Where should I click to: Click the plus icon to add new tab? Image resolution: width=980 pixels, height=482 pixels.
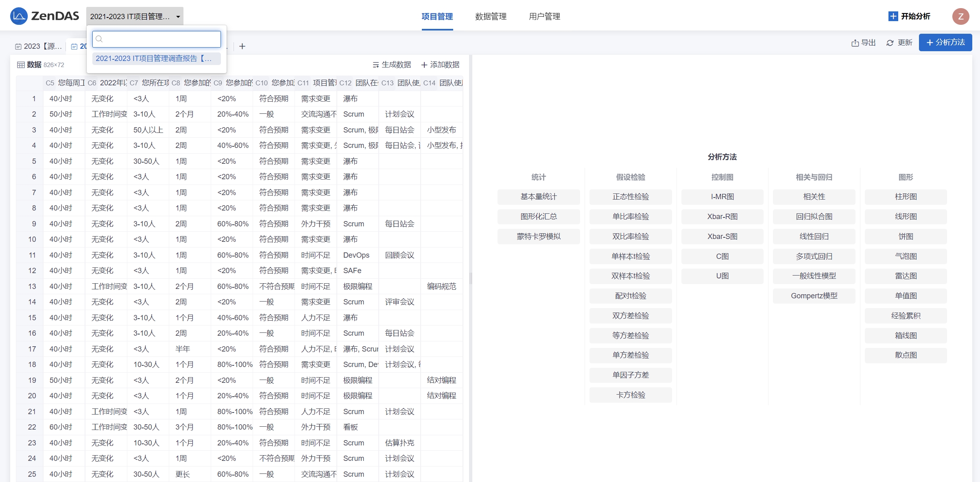(242, 46)
